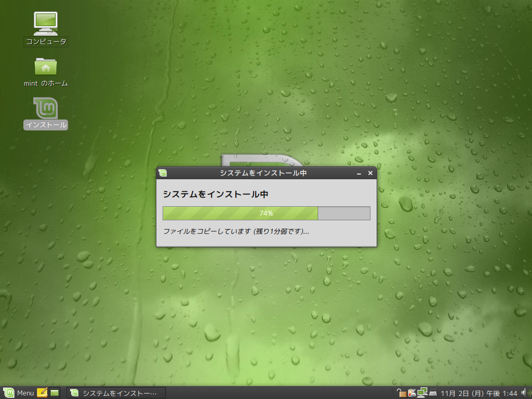
Task: Click the installer window title bar text
Action: pyautogui.click(x=263, y=173)
